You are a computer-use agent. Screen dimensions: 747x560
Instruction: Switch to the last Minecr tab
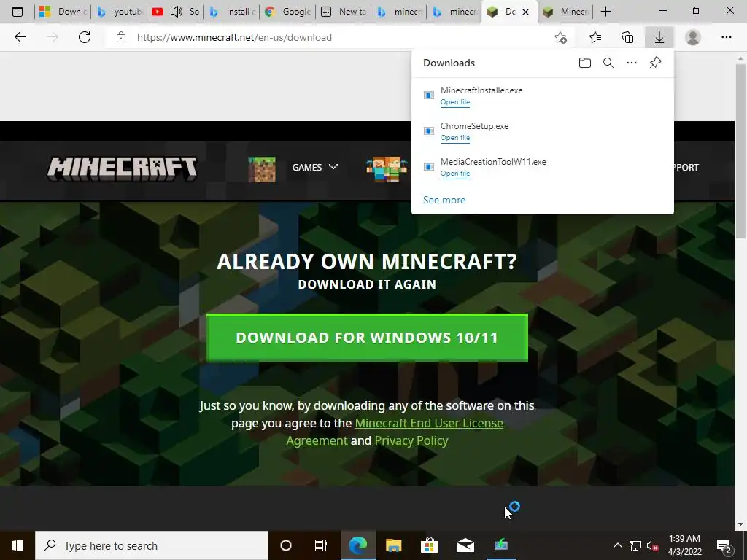pos(566,12)
